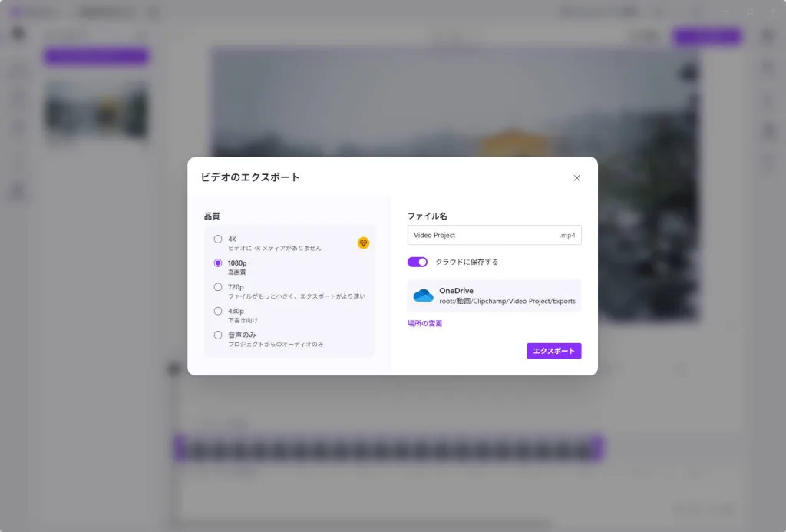Click the second panel icon in right sidebar

pos(767,69)
